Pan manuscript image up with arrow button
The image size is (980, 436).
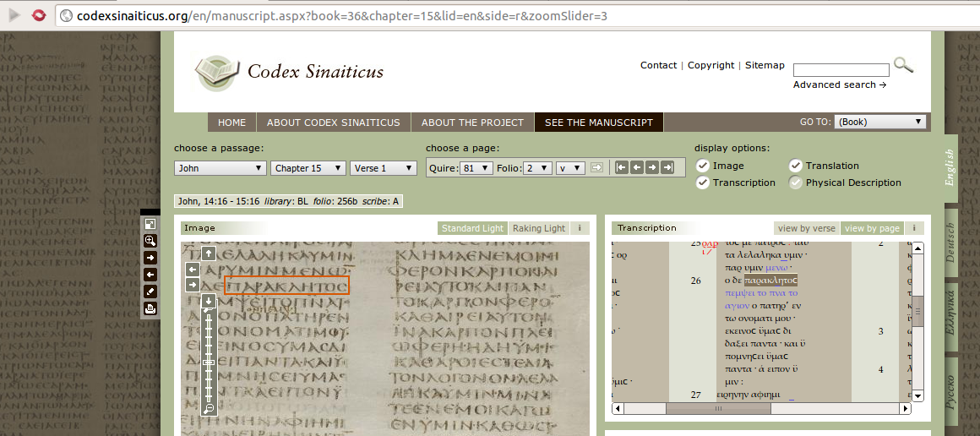click(x=209, y=253)
